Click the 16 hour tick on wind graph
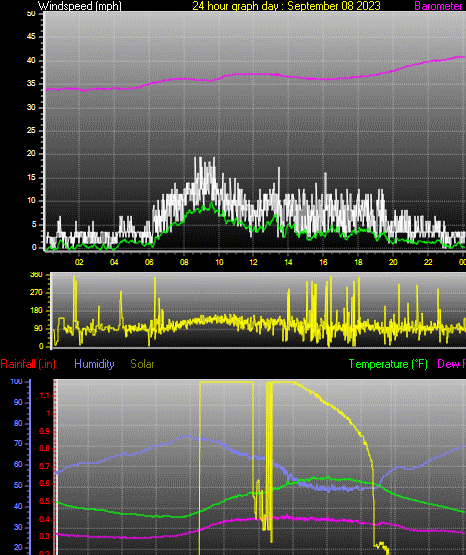The image size is (466, 555). [323, 262]
